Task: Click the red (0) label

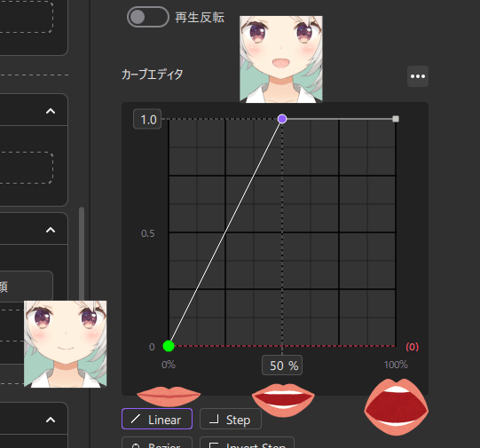Action: tap(412, 347)
